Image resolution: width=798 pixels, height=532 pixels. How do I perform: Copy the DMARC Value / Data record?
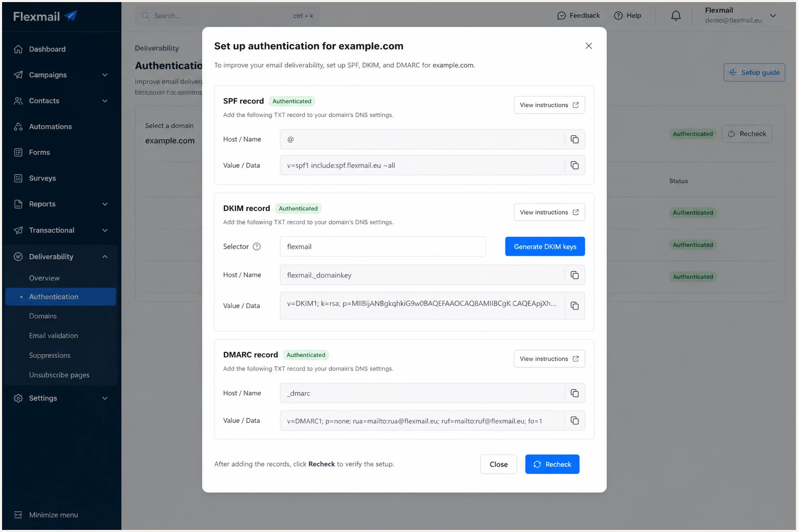coord(575,421)
